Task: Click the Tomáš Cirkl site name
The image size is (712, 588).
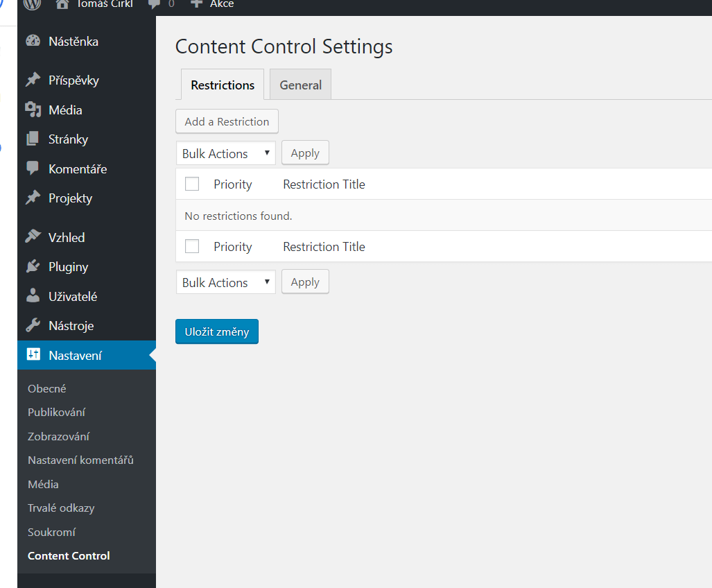Action: [x=105, y=4]
